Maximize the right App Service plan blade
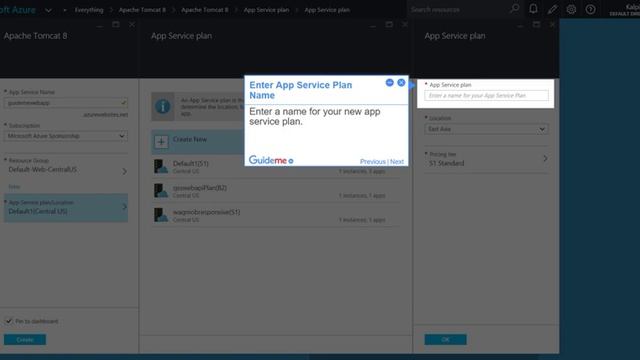Image resolution: width=640 pixels, height=360 pixels. 536,25
